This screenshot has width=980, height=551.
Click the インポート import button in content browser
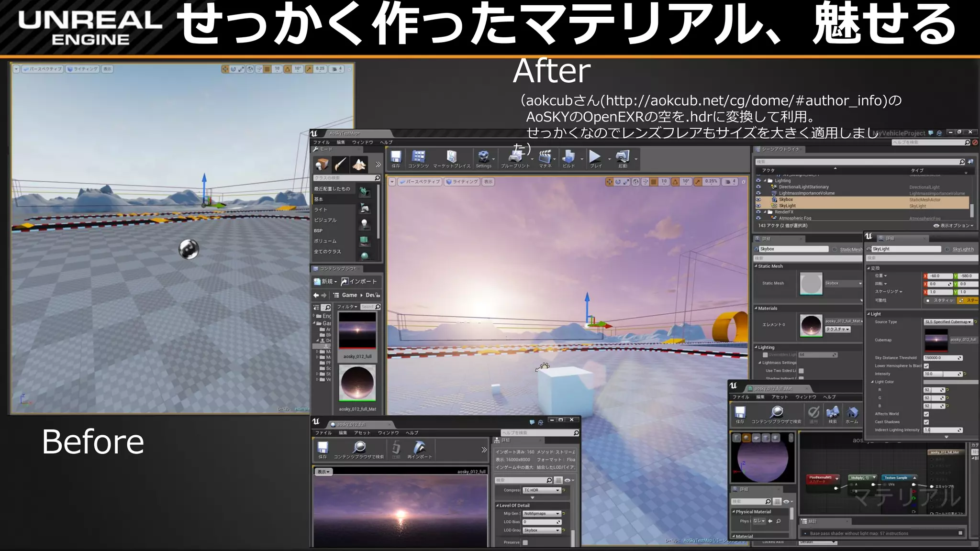(359, 282)
